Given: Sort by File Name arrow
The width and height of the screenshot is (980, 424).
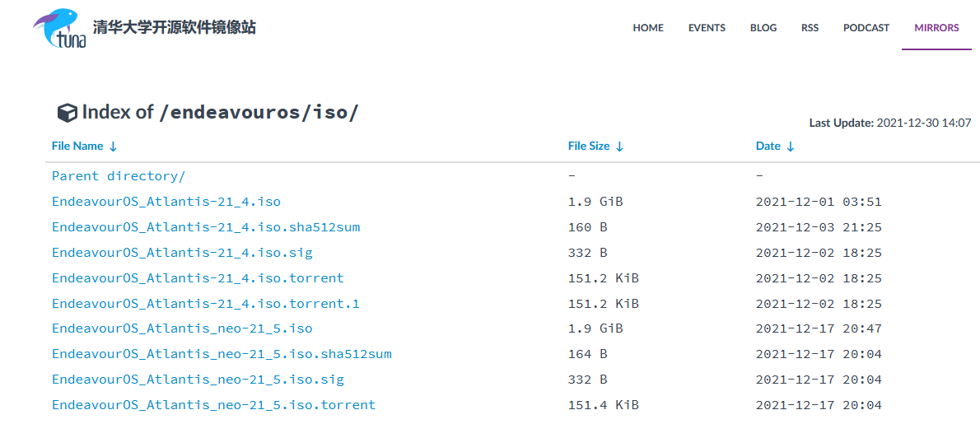Looking at the screenshot, I should click(114, 147).
